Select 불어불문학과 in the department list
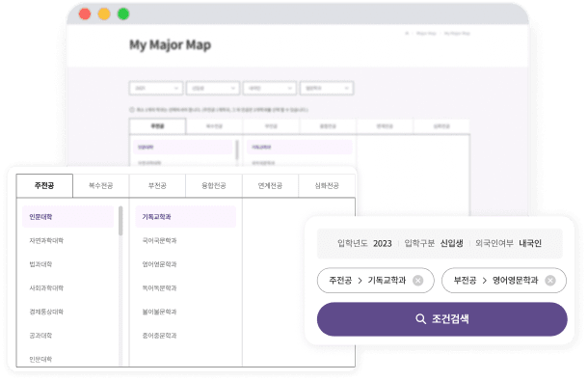This screenshot has height=381, width=588. [159, 312]
